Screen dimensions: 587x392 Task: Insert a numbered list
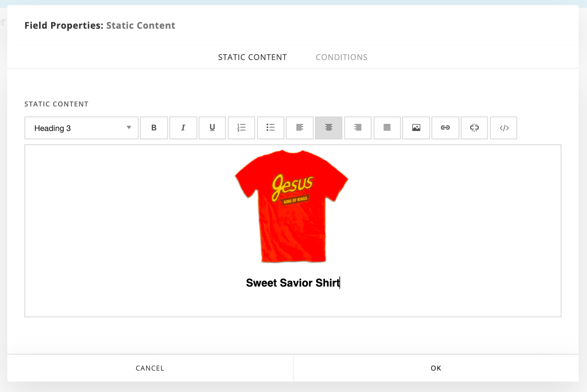point(242,128)
